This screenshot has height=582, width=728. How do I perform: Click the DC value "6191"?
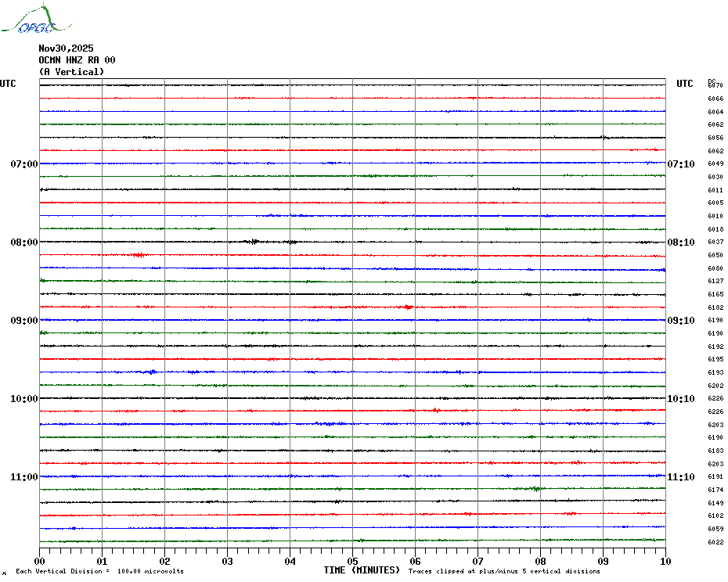(x=715, y=477)
